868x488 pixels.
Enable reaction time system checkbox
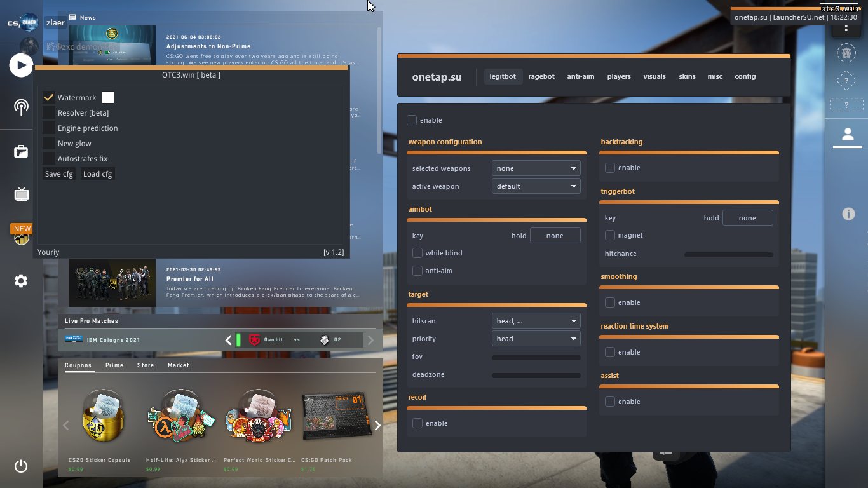pos(610,352)
